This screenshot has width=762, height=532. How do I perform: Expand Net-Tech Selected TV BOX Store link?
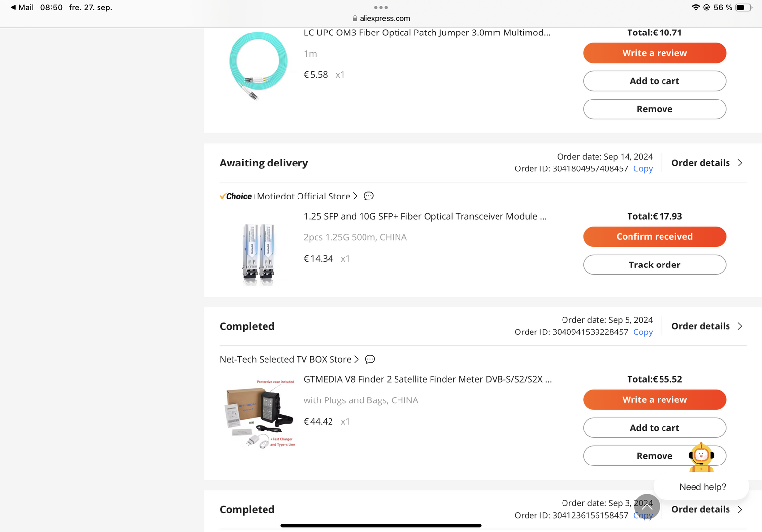(356, 359)
